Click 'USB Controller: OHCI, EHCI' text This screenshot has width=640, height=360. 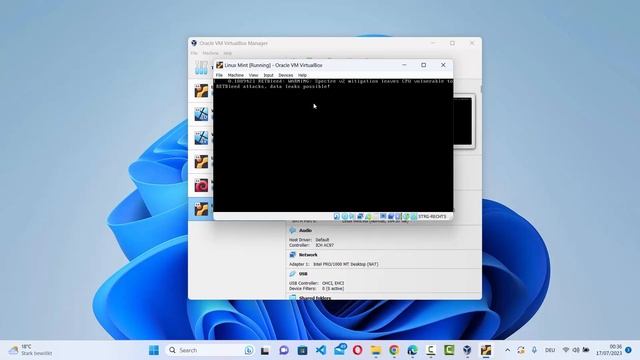pos(316,283)
